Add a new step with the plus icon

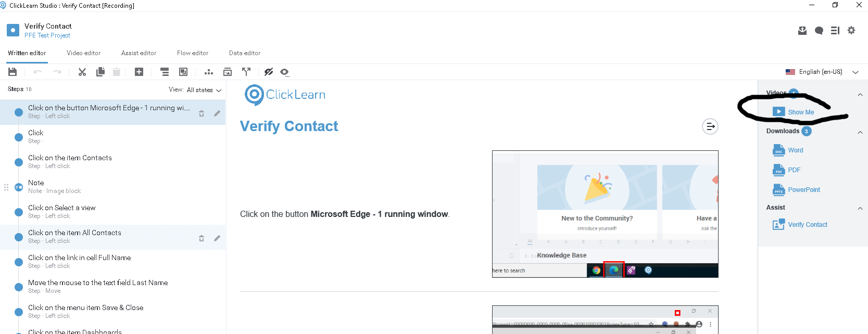[139, 72]
